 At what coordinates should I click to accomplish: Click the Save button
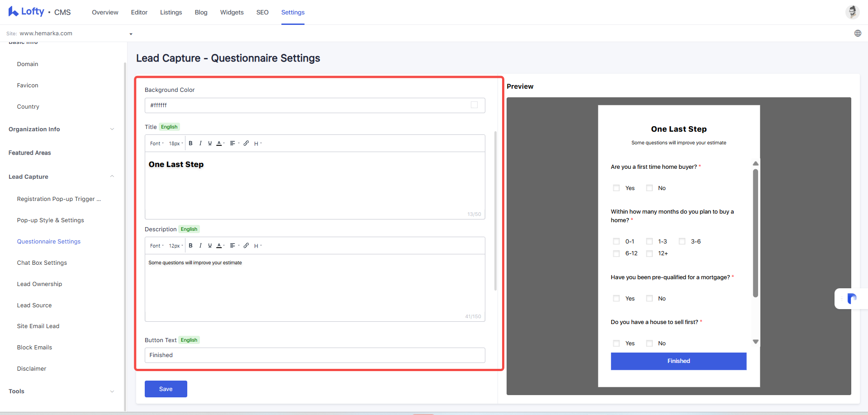[166, 389]
